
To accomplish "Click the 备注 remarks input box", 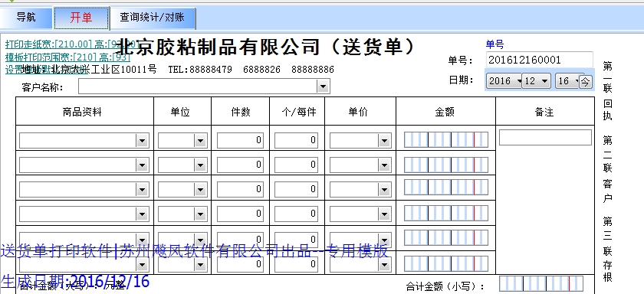I will [545, 137].
